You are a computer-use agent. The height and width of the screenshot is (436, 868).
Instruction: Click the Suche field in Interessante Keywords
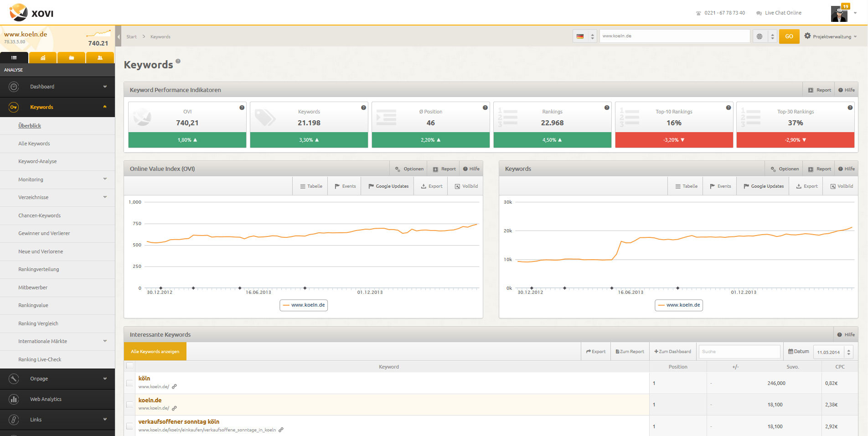click(739, 352)
